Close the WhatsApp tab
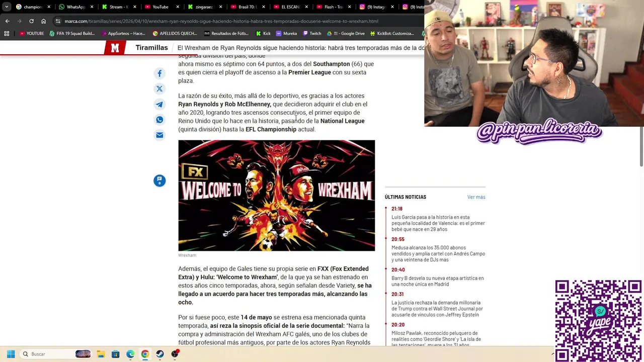The width and height of the screenshot is (644, 362). [x=92, y=7]
